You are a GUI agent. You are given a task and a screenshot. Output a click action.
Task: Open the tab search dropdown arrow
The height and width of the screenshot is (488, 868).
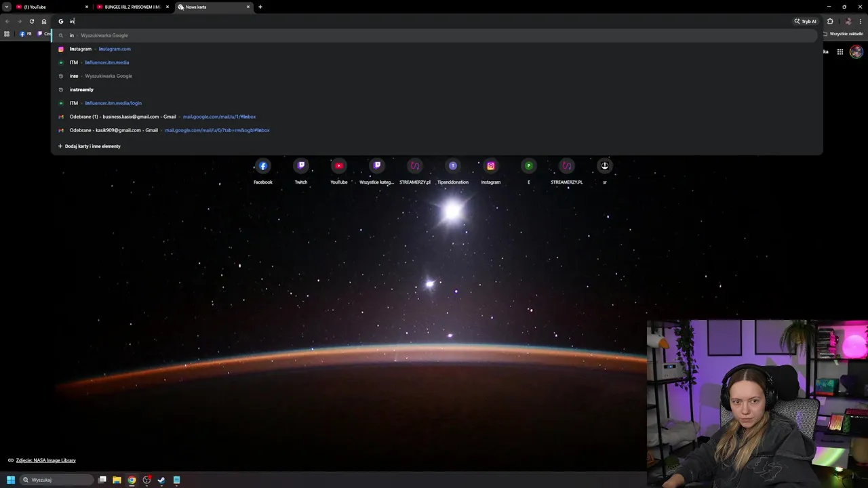(x=7, y=7)
